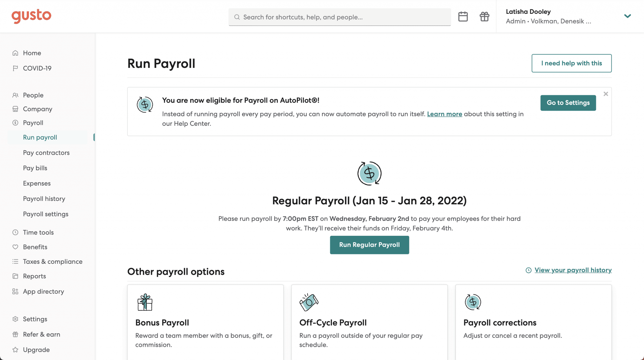Dismiss the AutoPilot eligibility banner
Viewport: 644px width, 360px height.
[x=606, y=94]
